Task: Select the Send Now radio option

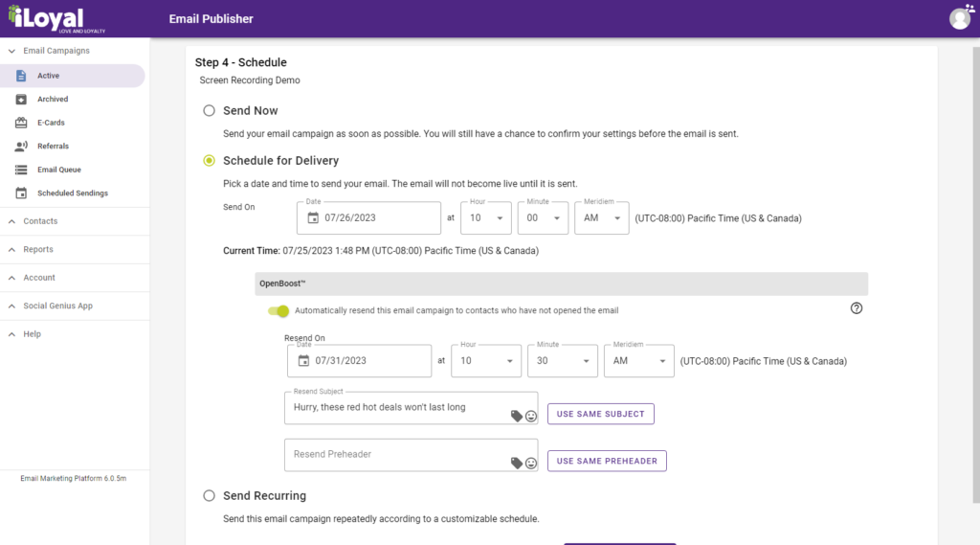Action: coord(209,111)
